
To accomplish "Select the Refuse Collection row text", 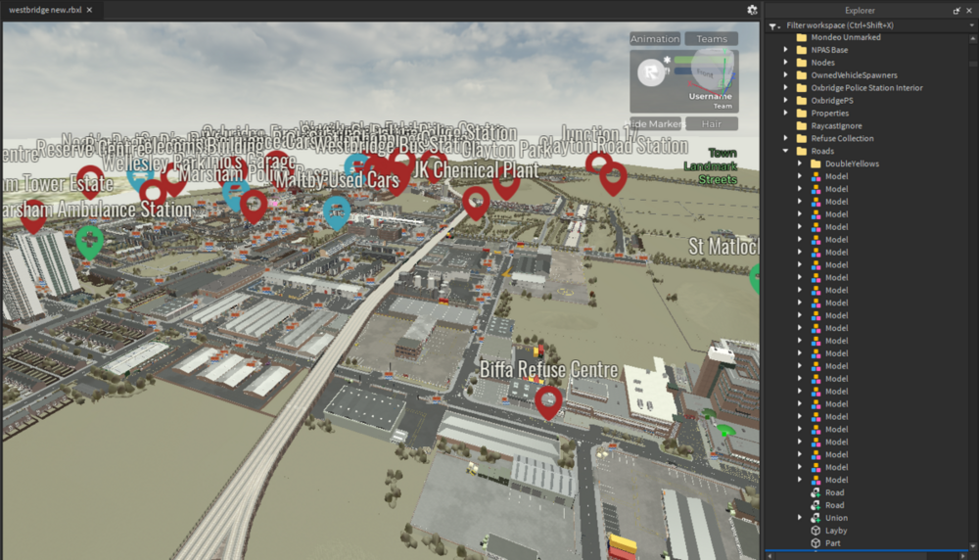I will pos(842,139).
